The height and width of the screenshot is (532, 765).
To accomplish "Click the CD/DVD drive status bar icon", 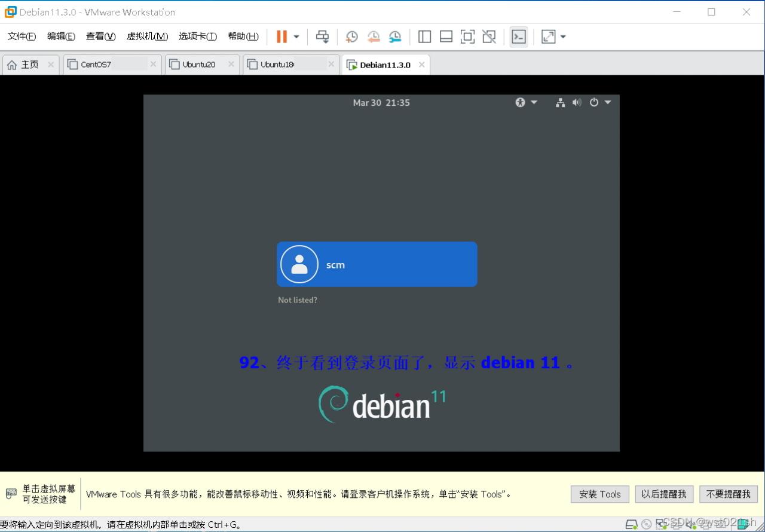I will [x=646, y=525].
